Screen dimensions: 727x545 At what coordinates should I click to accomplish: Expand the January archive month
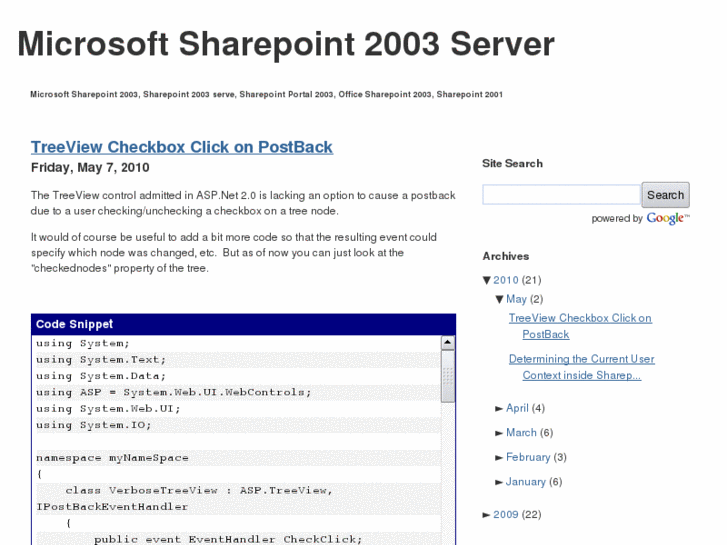[x=499, y=482]
